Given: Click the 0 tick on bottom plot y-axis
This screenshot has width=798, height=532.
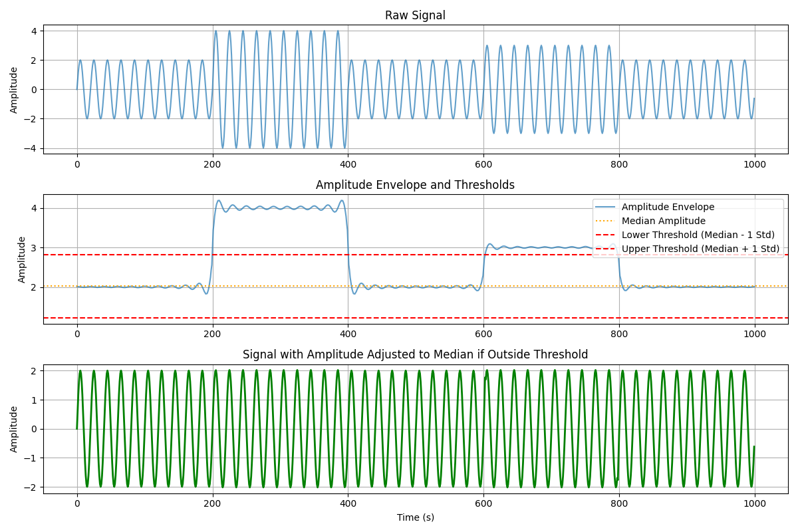Looking at the screenshot, I should pyautogui.click(x=35, y=429).
